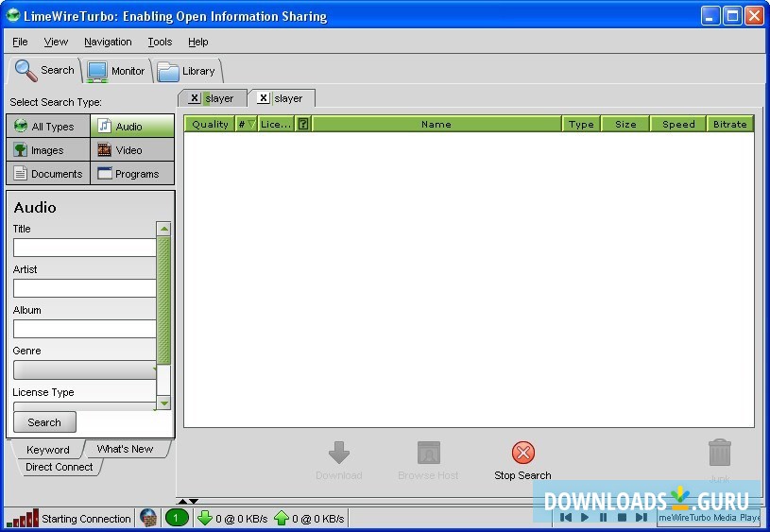Select the Video search type

coord(132,150)
